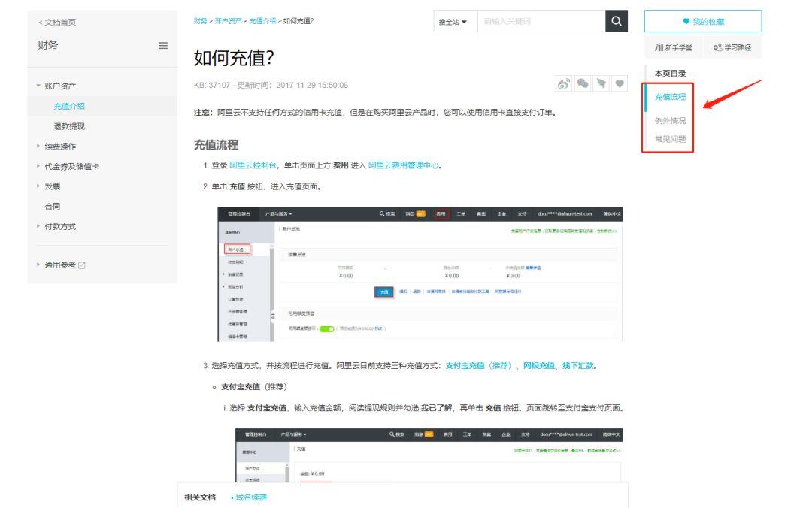
Task: Open the 学习路径 icon button
Action: (732, 47)
